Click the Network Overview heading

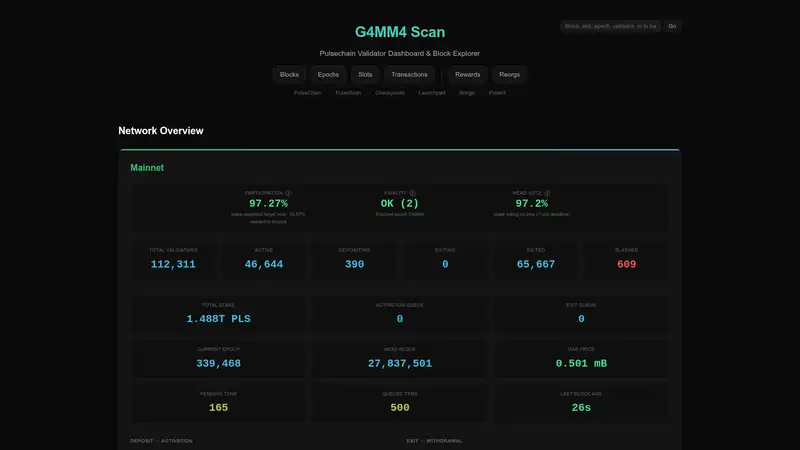click(161, 131)
